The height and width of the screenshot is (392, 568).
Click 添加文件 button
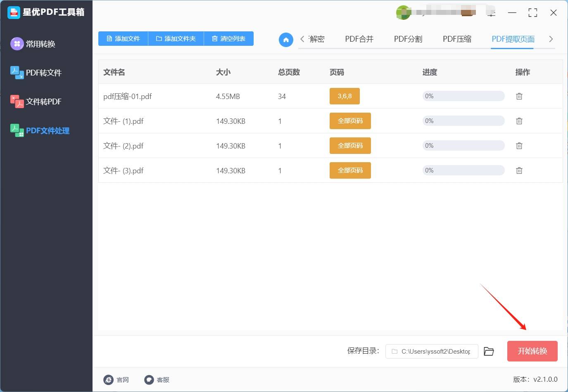[x=123, y=38]
